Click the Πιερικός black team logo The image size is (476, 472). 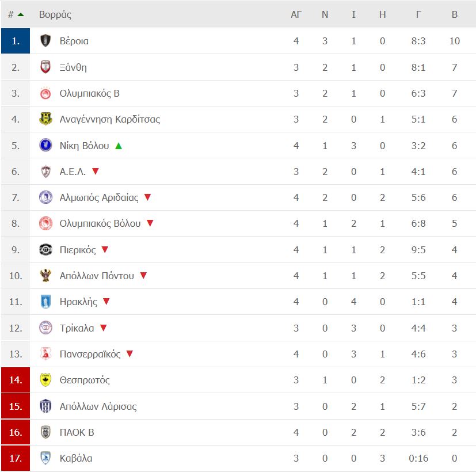[x=45, y=249]
